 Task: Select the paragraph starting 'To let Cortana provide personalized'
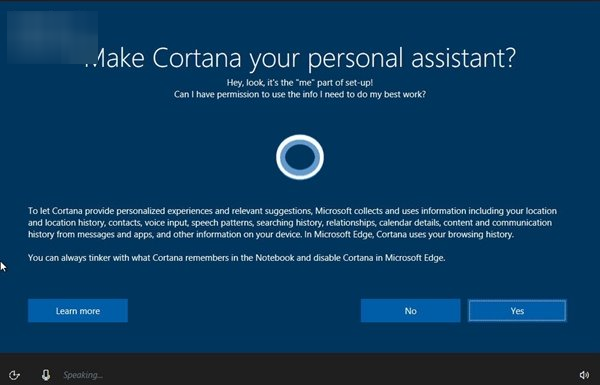coord(292,223)
